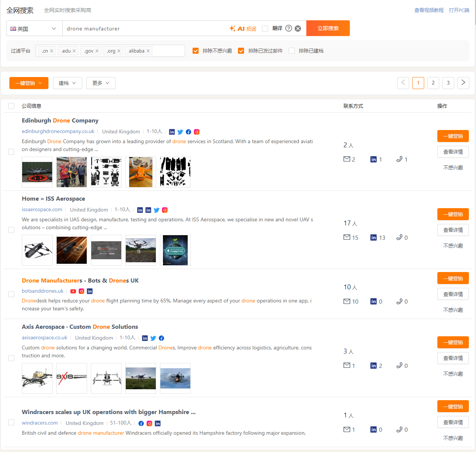Expand the 更多 dropdown
Viewport: 476px width, 452px height.
tap(101, 83)
